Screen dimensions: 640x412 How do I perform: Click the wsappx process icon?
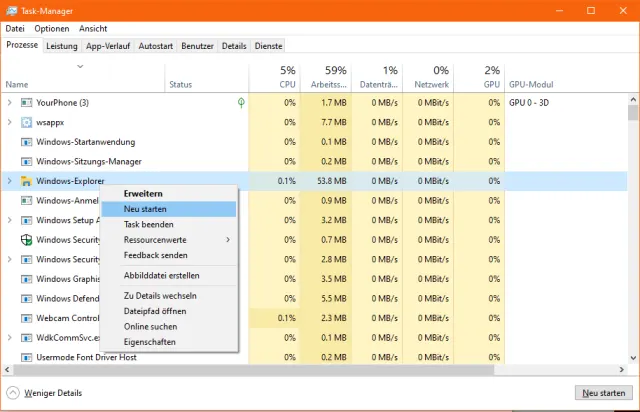click(x=26, y=122)
